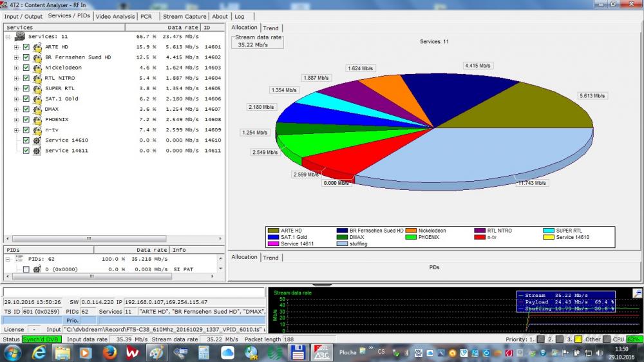644x362 pixels.
Task: Click the floppy disk taskbar icon
Action: [298, 353]
